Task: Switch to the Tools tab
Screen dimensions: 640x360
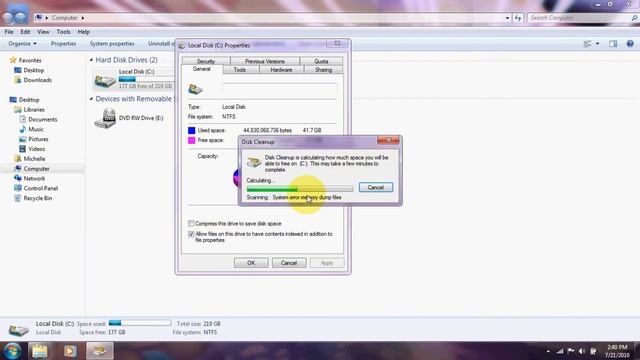Action: pos(240,70)
